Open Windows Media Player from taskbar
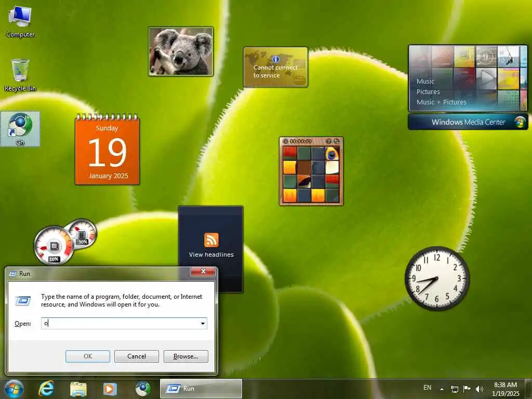Screen dimensions: 532x399 110,389
